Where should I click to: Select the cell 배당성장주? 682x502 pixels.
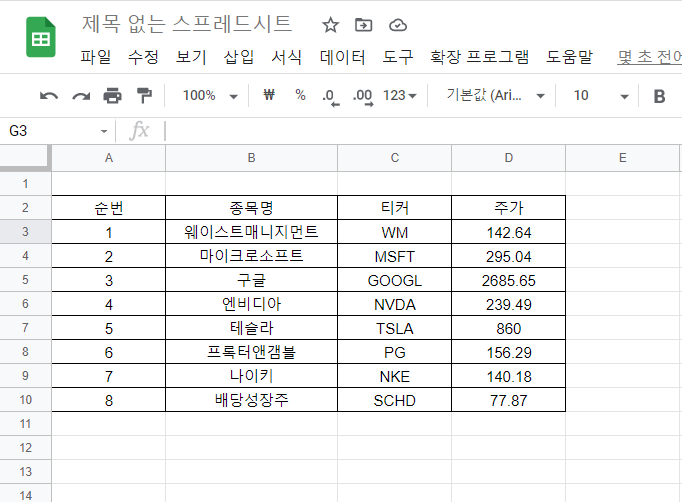click(251, 399)
